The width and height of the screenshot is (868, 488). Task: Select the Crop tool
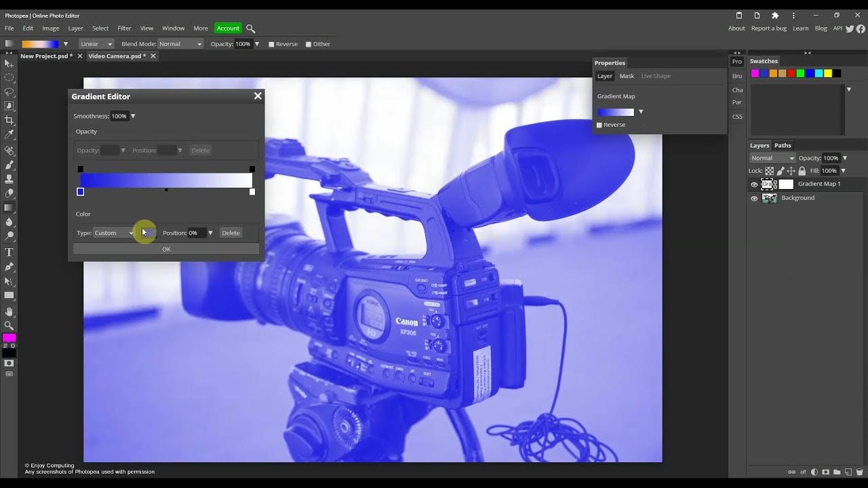coord(9,120)
